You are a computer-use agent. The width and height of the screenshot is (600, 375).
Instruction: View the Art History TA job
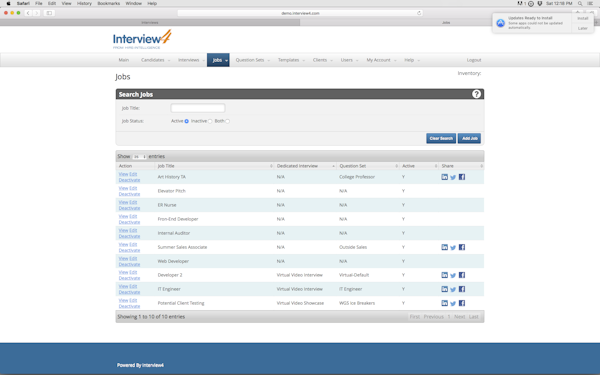(x=123, y=174)
